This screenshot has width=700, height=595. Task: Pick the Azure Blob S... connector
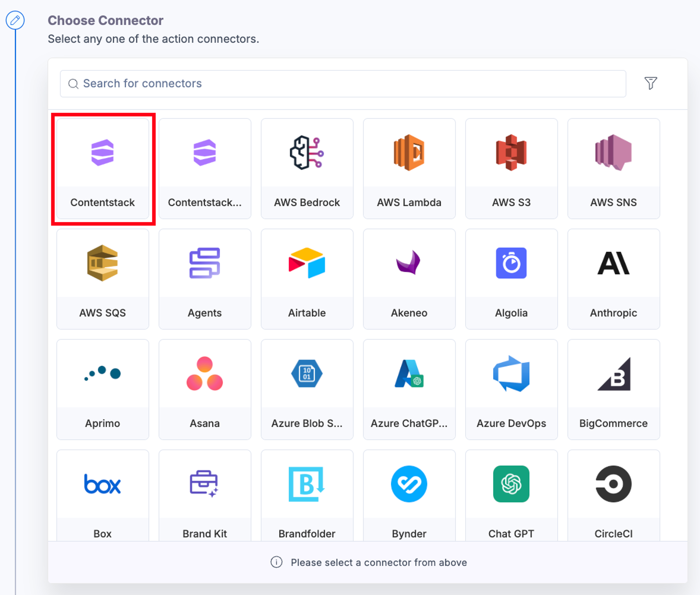[307, 390]
